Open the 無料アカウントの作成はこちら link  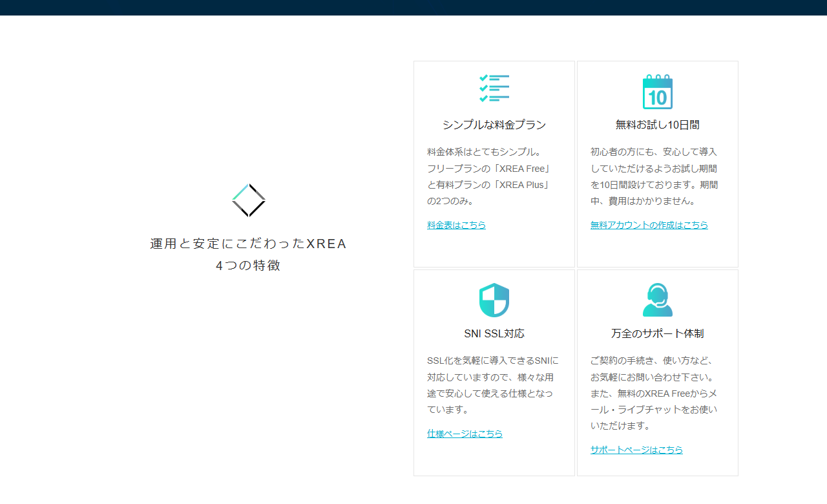point(649,225)
